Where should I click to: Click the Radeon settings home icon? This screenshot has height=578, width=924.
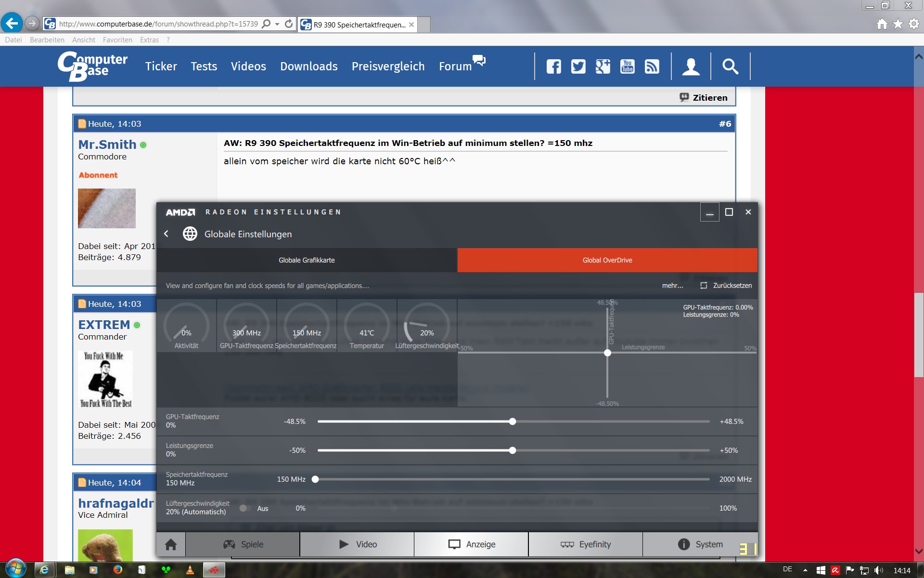click(x=171, y=544)
